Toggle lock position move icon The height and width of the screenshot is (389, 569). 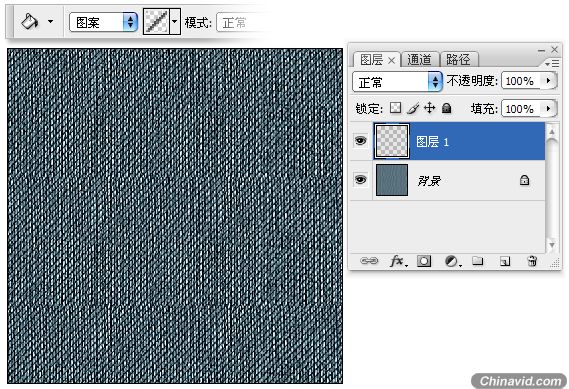click(430, 108)
